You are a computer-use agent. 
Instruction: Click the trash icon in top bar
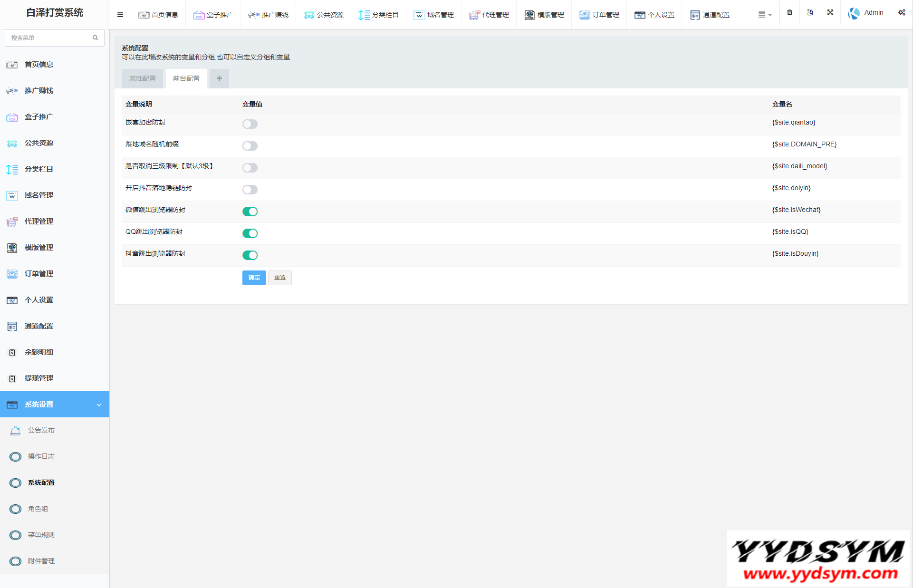(789, 13)
